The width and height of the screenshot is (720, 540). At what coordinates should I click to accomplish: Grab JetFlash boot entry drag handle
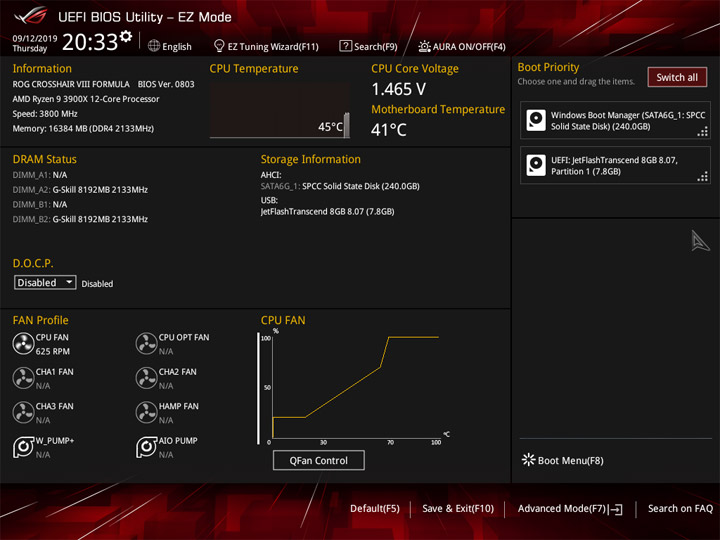(703, 177)
